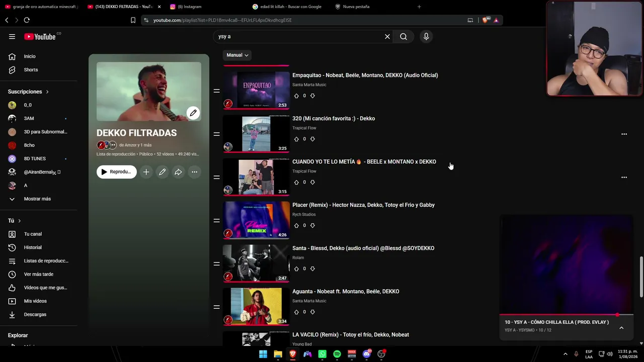Open the playlist more-actions menu
Image resolution: width=644 pixels, height=362 pixels.
(x=194, y=172)
